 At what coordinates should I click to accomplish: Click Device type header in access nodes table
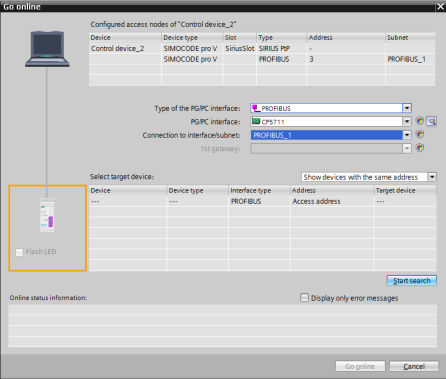(192, 37)
